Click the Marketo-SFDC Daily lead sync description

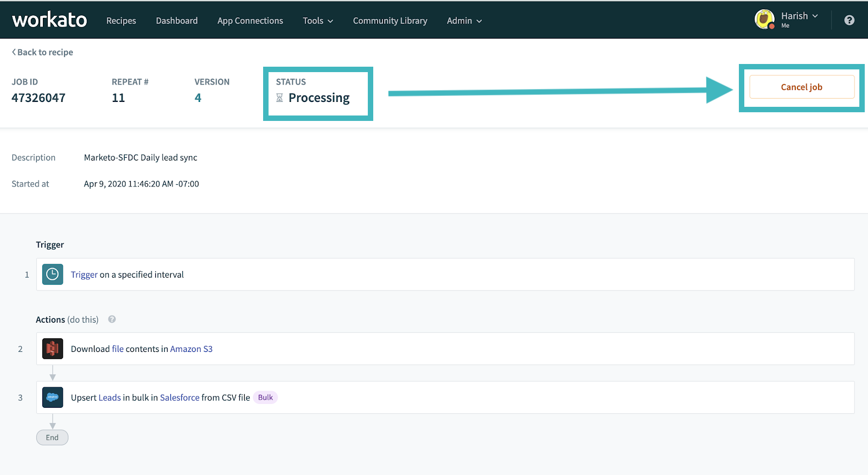click(141, 157)
